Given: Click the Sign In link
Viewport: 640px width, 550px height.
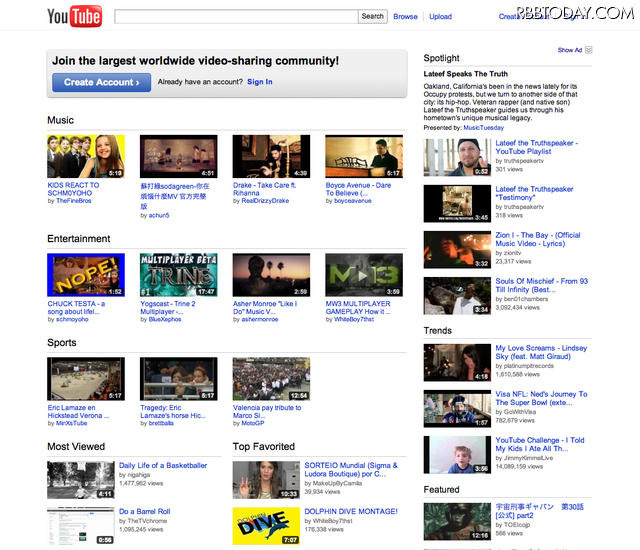Looking at the screenshot, I should 259,82.
